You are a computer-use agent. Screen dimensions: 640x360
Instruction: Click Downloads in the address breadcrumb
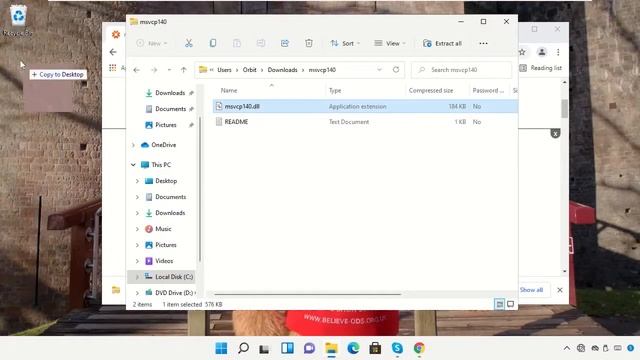click(282, 70)
